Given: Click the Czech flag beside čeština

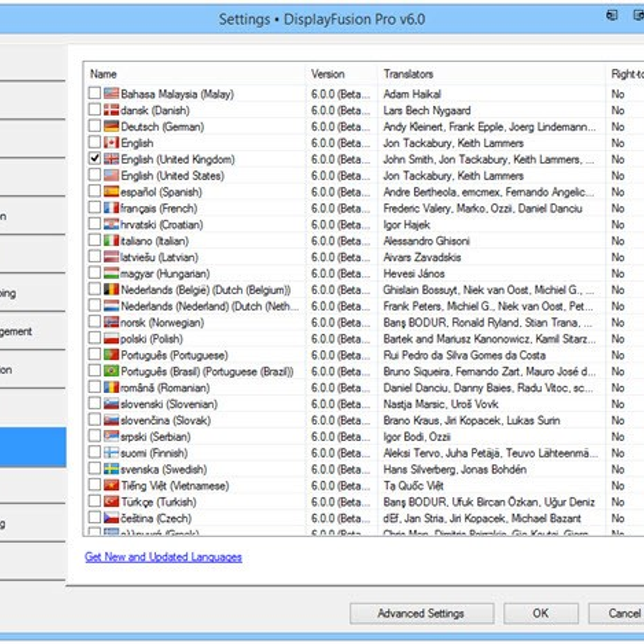Looking at the screenshot, I should click(x=111, y=518).
